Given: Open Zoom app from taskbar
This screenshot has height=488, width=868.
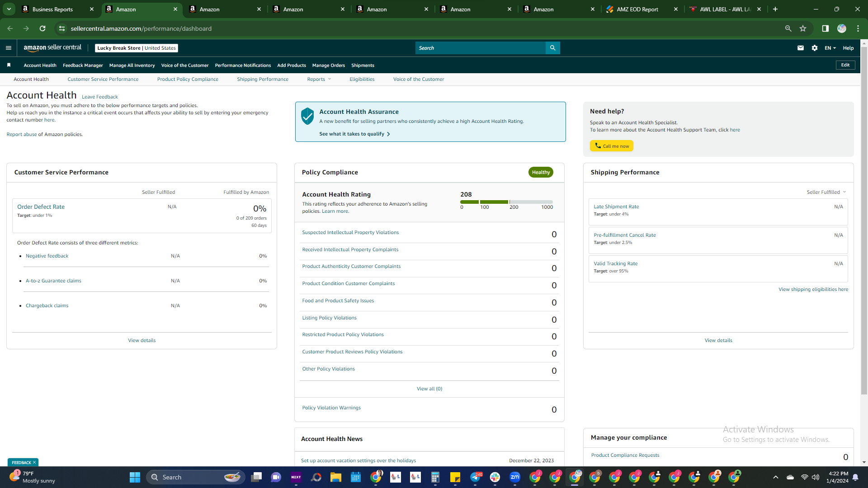Looking at the screenshot, I should pos(514,477).
